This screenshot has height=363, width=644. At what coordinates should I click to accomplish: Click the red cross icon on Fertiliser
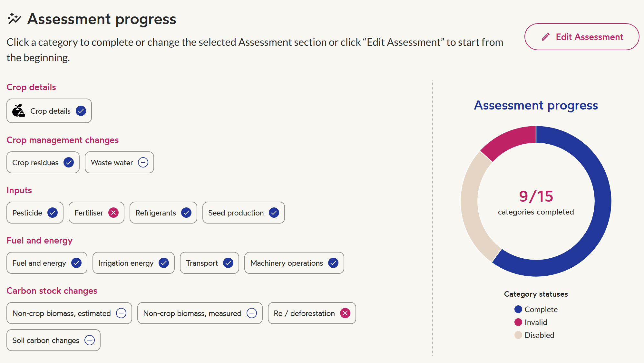(x=113, y=213)
